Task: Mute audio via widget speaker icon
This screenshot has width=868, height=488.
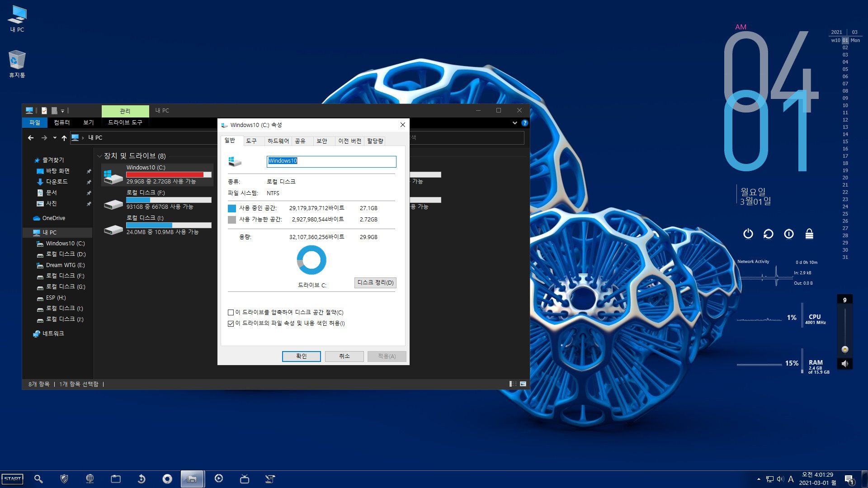Action: [844, 364]
